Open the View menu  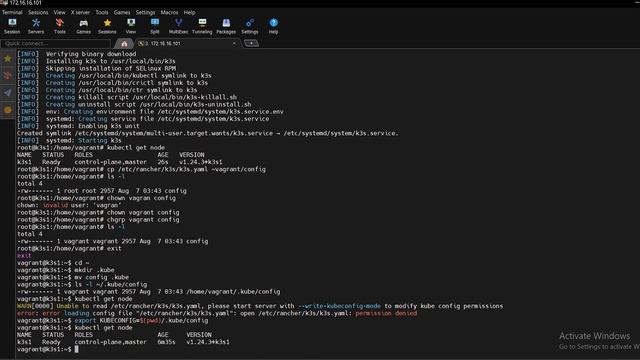pyautogui.click(x=59, y=12)
